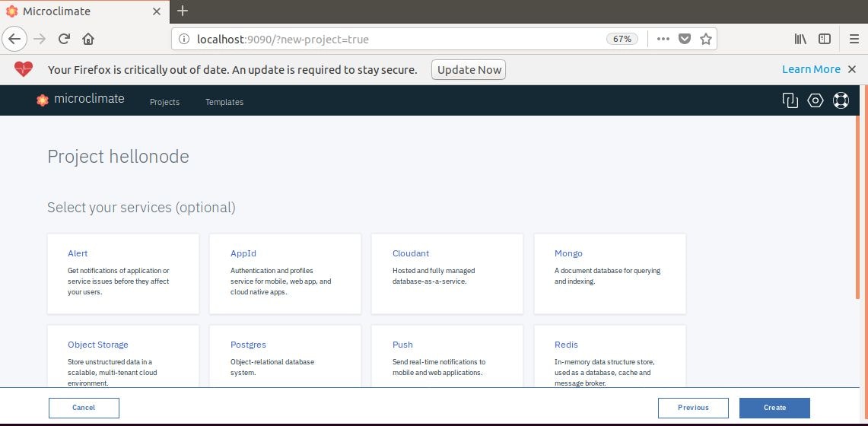
Task: Select the Microclimate browser tab
Action: tap(83, 11)
